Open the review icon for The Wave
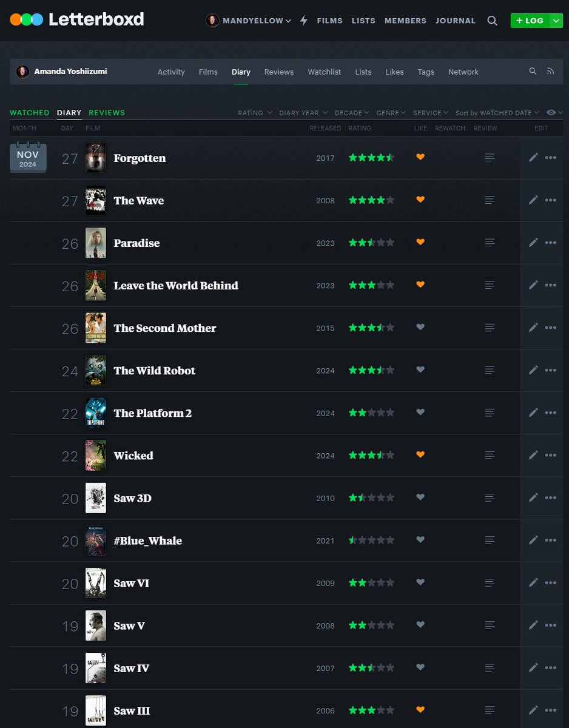This screenshot has width=569, height=728. point(490,200)
